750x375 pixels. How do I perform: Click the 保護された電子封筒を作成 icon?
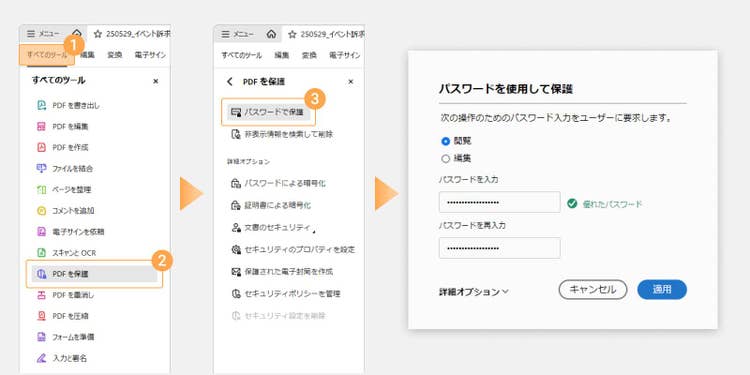236,271
